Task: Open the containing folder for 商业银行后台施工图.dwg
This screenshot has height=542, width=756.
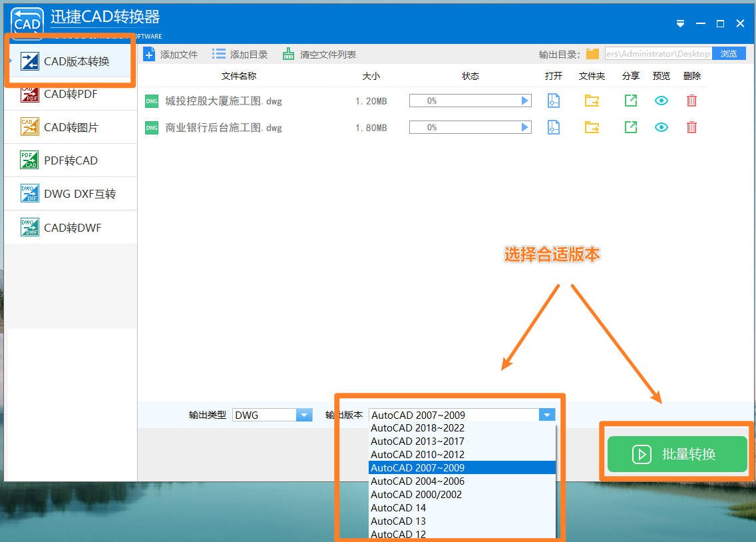Action: click(592, 127)
